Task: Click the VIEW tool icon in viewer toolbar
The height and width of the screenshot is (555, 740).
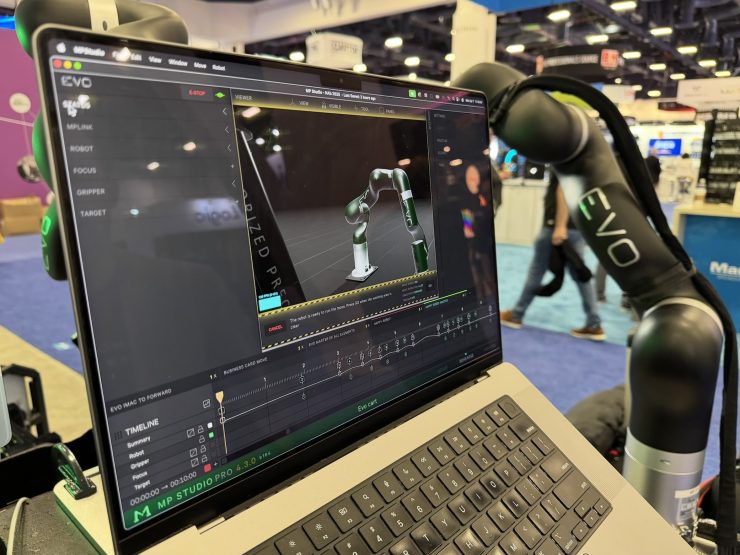Action: pos(301,103)
